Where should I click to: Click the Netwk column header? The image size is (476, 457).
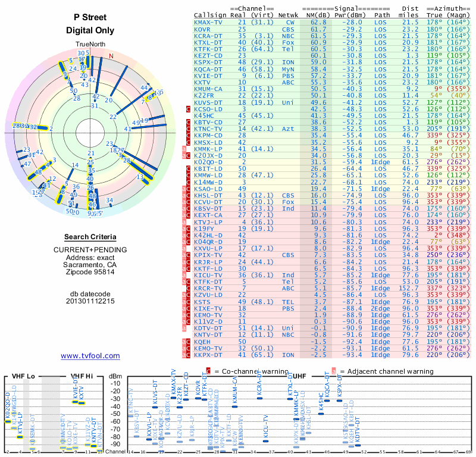[289, 15]
